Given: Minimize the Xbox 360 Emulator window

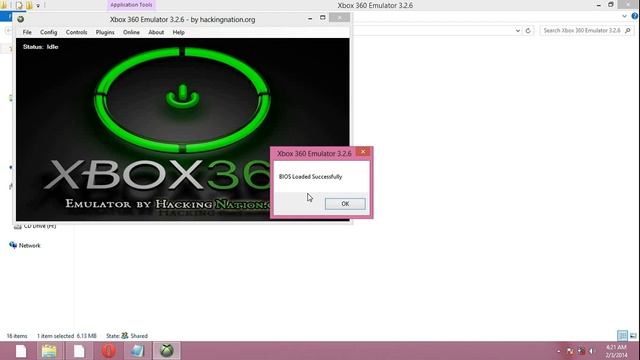Looking at the screenshot, I should click(310, 18).
